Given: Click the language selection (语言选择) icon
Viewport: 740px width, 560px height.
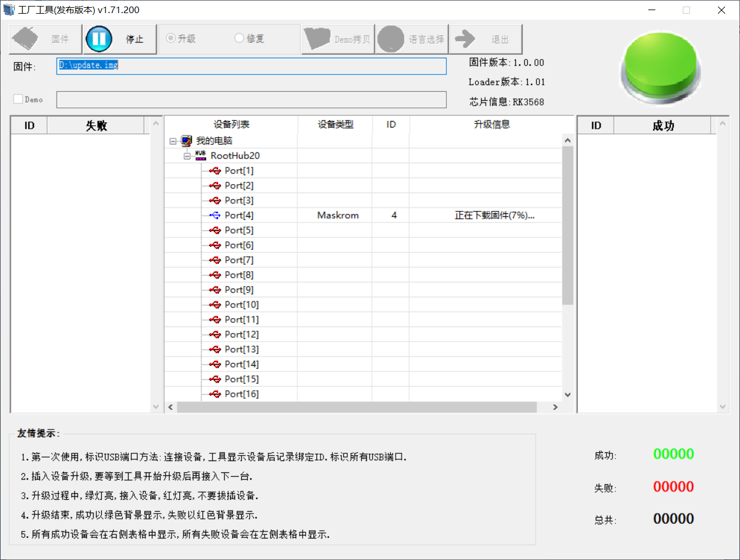Looking at the screenshot, I should tap(391, 39).
